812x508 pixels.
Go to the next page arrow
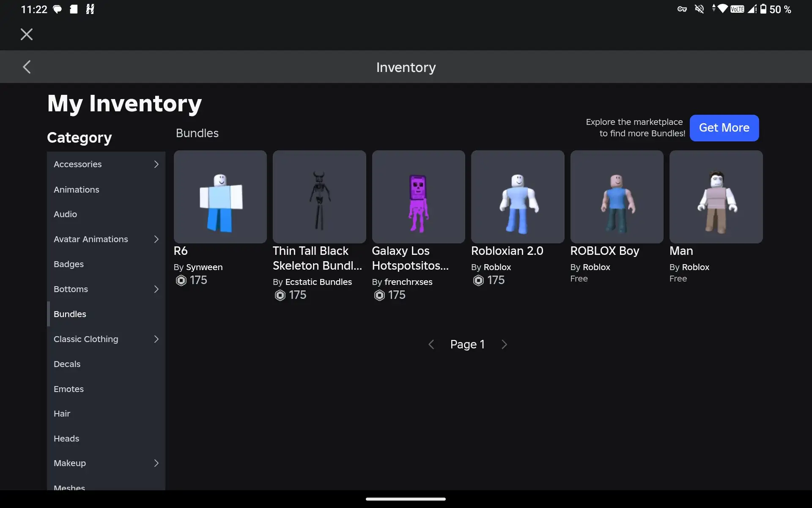pyautogui.click(x=504, y=345)
